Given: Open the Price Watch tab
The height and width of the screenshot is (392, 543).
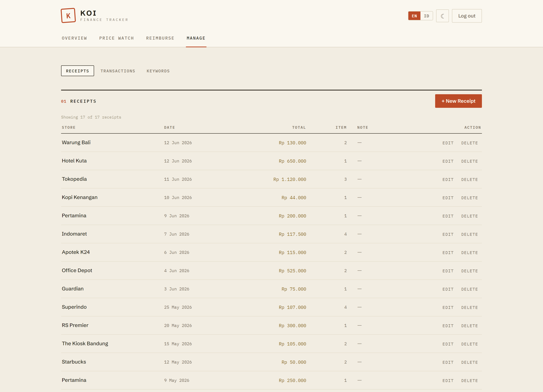Looking at the screenshot, I should [x=117, y=38].
